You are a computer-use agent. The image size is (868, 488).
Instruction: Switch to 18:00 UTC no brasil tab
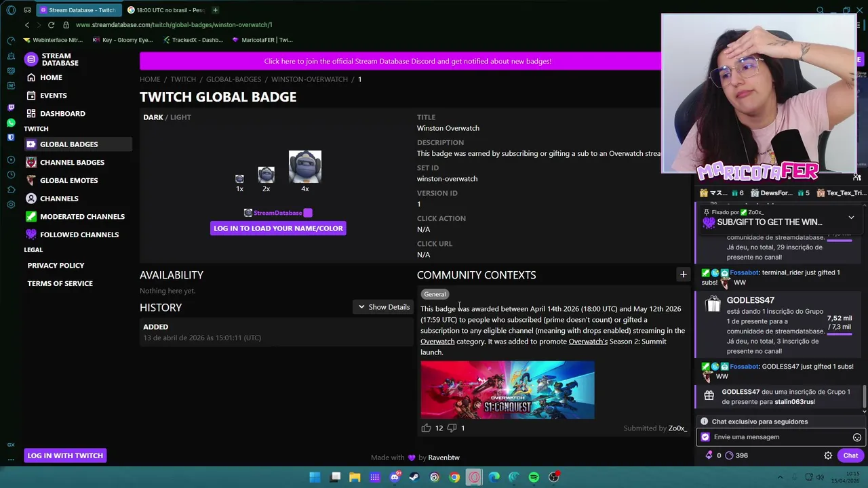(166, 10)
